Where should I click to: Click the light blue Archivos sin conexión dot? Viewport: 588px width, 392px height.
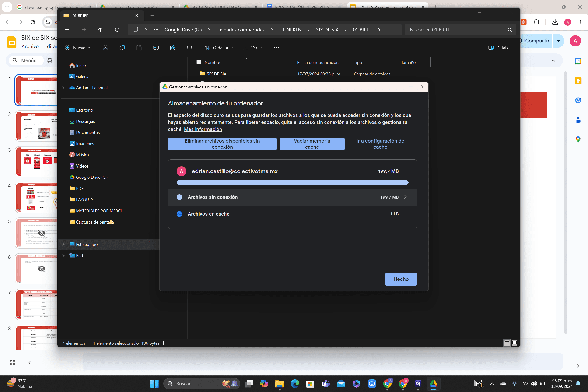coord(179,197)
